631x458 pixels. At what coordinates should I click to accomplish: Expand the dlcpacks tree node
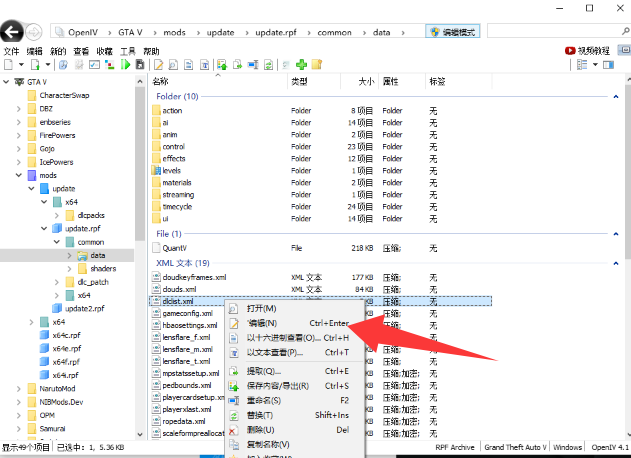click(57, 215)
